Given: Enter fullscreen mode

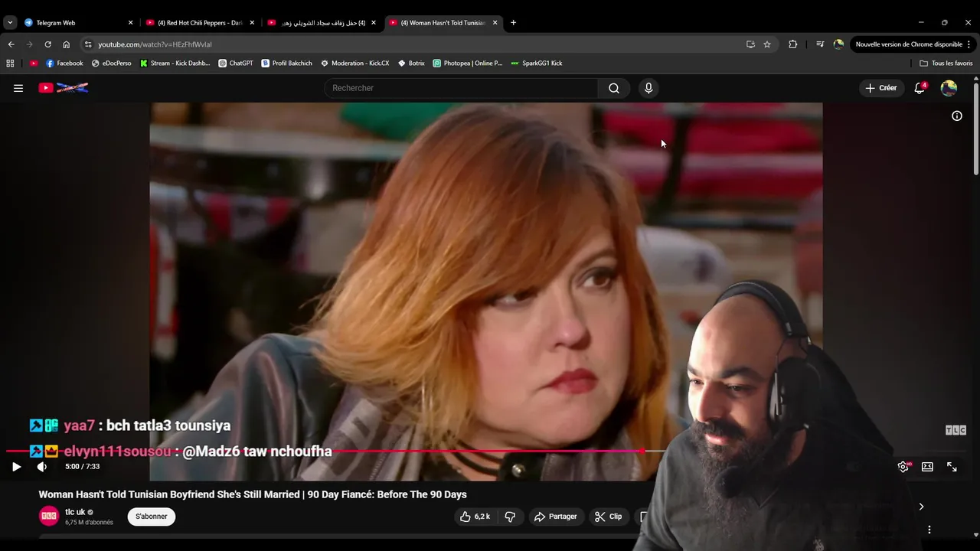Looking at the screenshot, I should (x=952, y=467).
